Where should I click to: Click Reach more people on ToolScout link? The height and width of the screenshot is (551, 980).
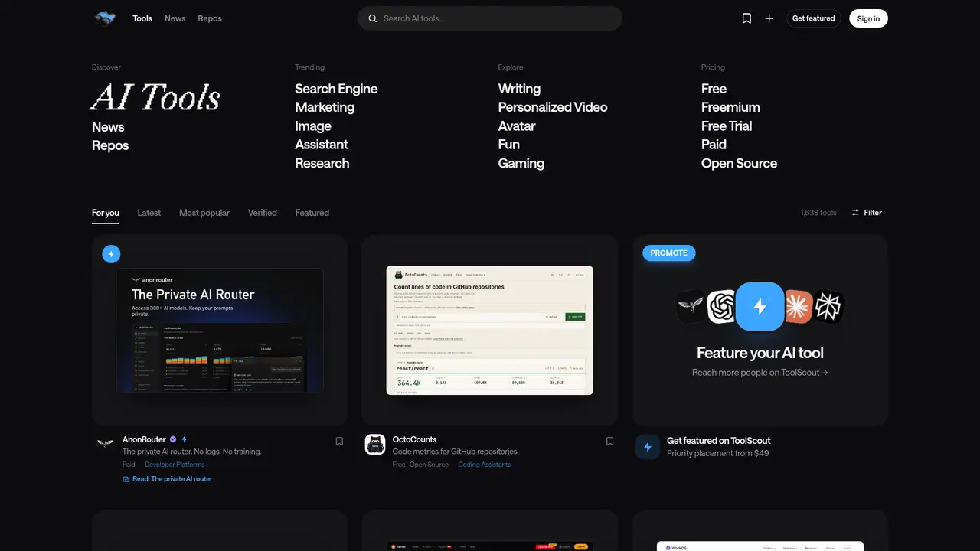(x=760, y=373)
